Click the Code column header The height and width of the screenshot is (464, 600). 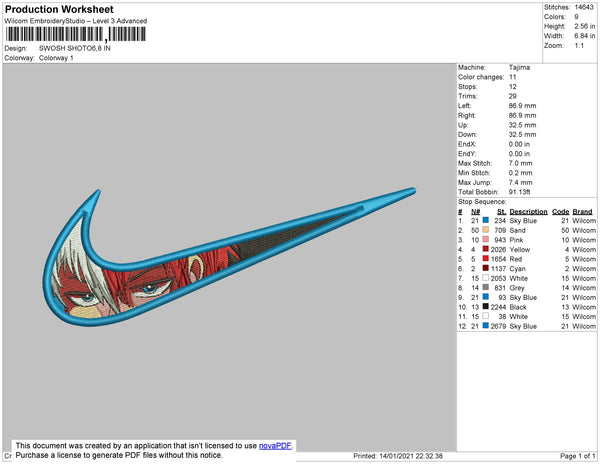coord(561,212)
